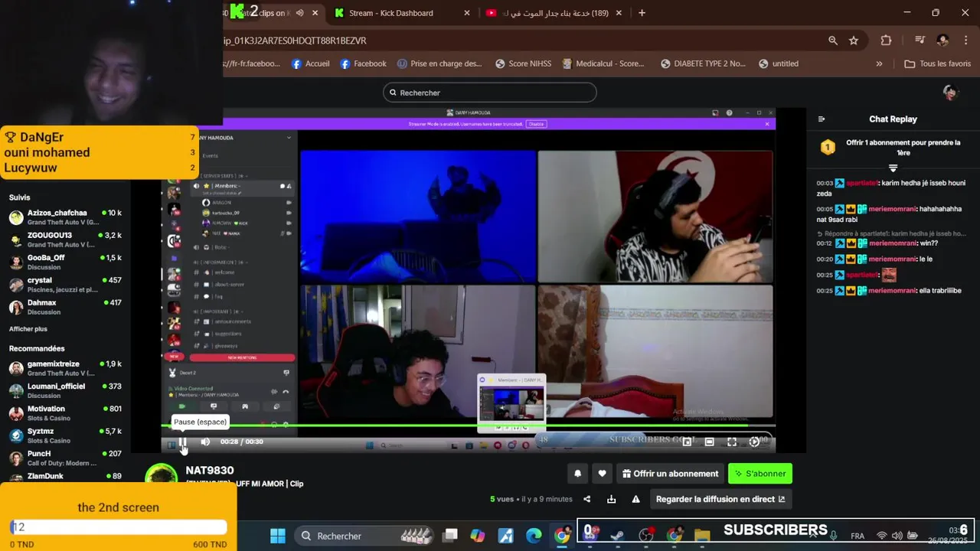Open picture-in-picture mini player
Image resolution: width=980 pixels, height=551 pixels.
click(687, 442)
